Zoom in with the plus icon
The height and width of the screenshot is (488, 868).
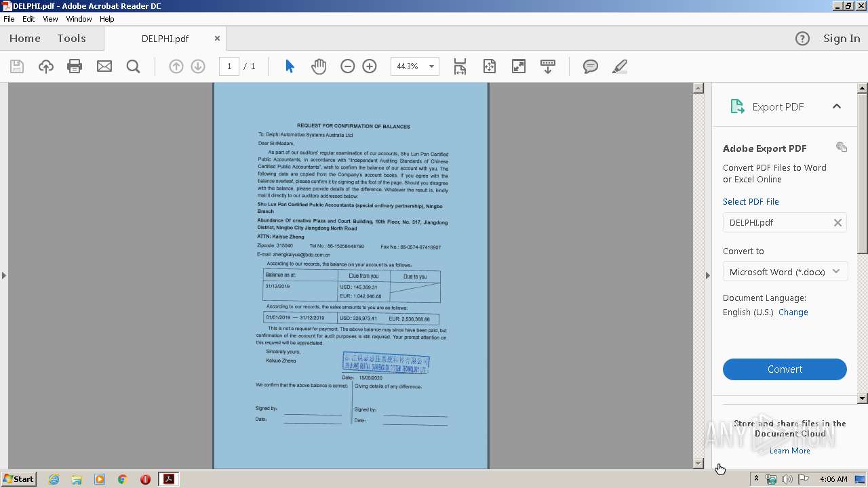coord(370,66)
